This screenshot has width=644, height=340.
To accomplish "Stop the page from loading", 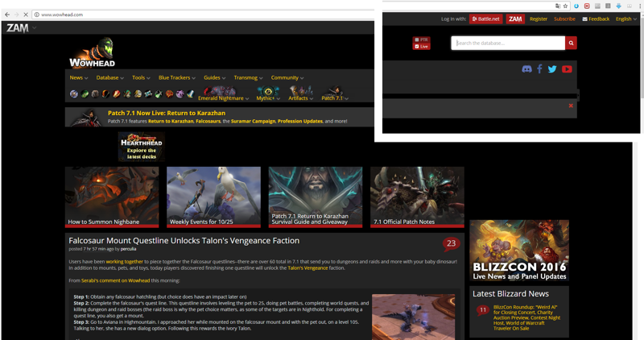I will click(26, 15).
